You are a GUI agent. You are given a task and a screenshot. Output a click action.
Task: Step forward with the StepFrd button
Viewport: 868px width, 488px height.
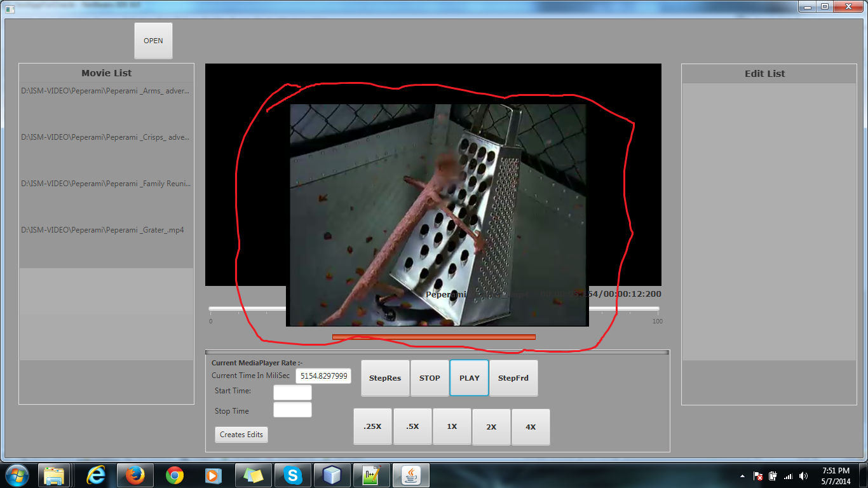click(513, 378)
